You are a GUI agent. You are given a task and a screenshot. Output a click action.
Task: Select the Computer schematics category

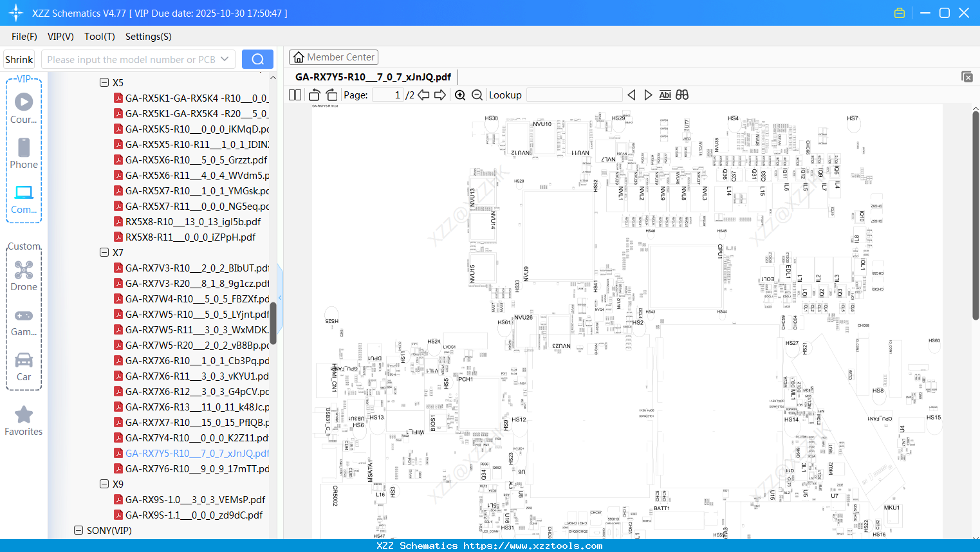(24, 199)
